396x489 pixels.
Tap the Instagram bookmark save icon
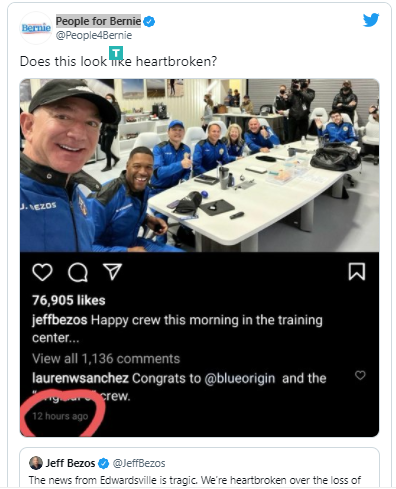pos(357,271)
